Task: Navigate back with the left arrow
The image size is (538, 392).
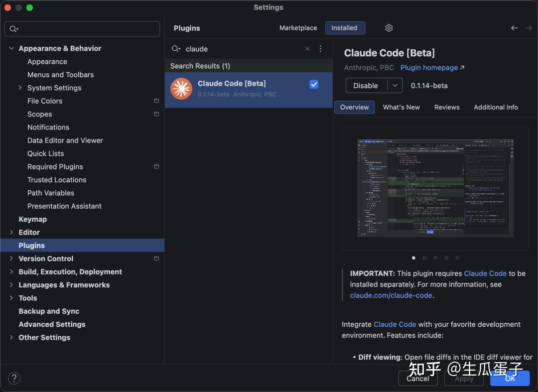Action: coord(514,28)
